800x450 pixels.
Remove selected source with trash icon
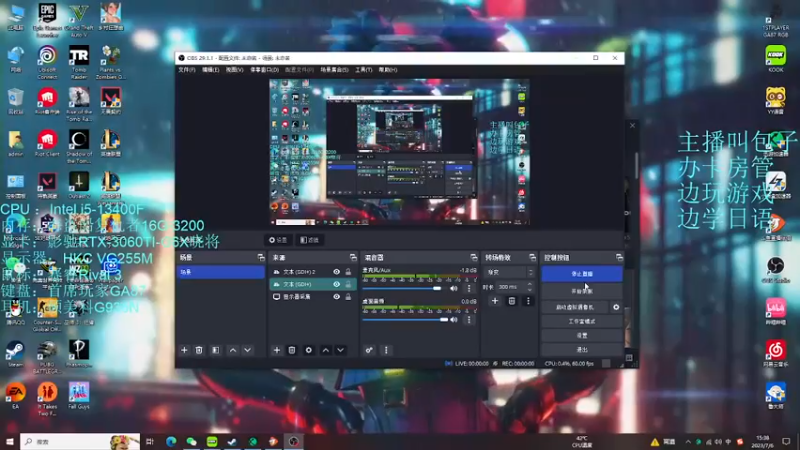[x=292, y=350]
